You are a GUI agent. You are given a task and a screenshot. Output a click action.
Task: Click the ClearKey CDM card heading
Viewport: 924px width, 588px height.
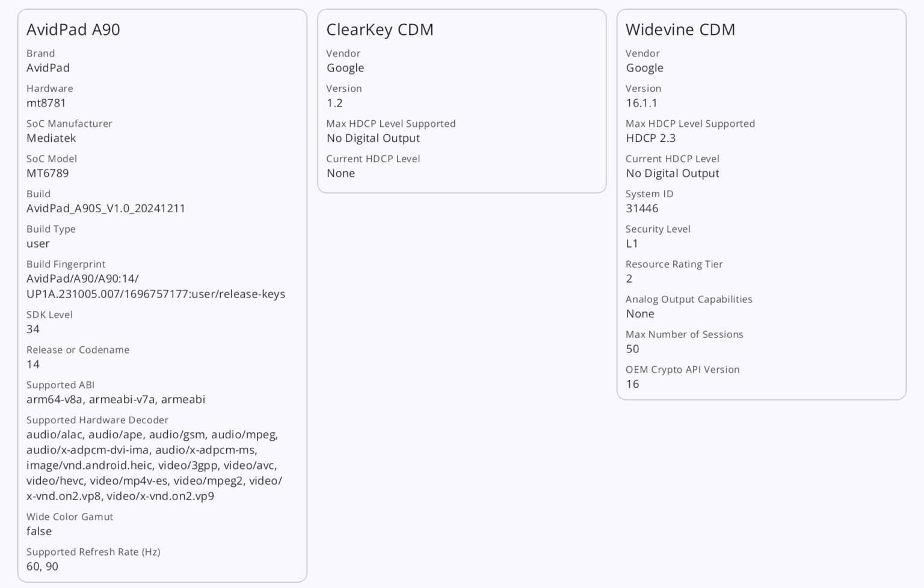[x=380, y=29]
